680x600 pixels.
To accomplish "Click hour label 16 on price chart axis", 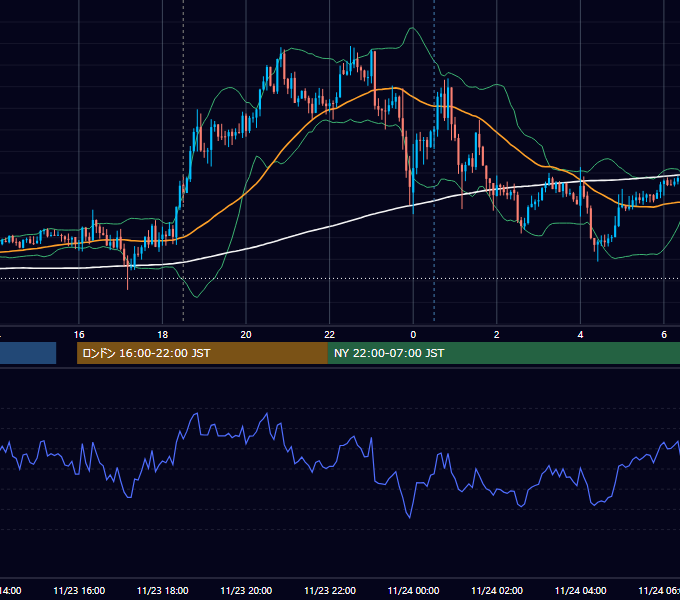I will [x=79, y=335].
